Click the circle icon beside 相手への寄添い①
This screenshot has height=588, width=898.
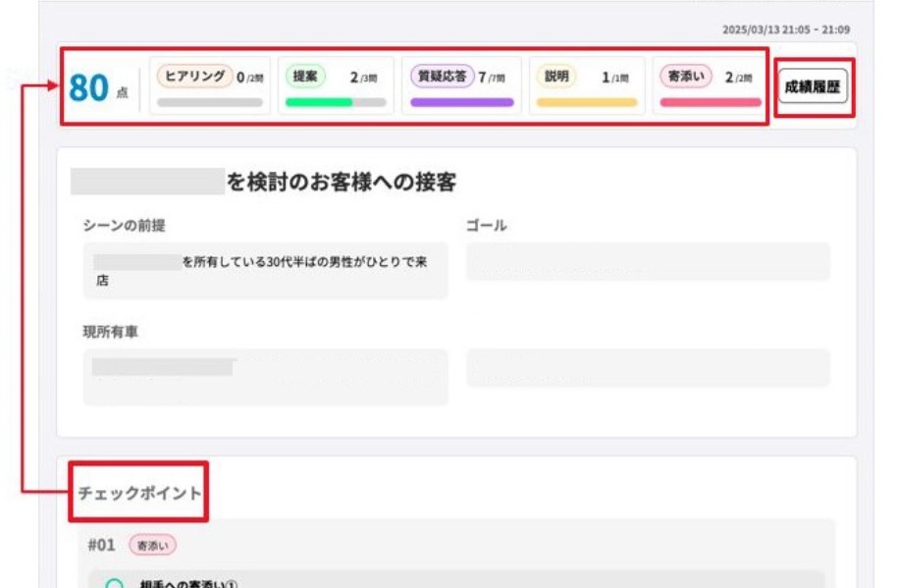(115, 583)
